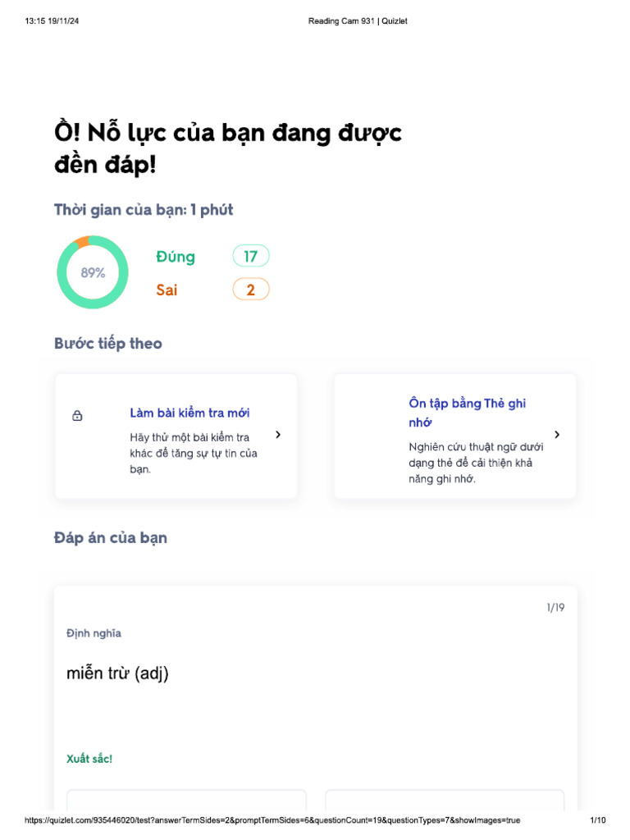Click the green Đúng label
630x840 pixels.
(176, 257)
